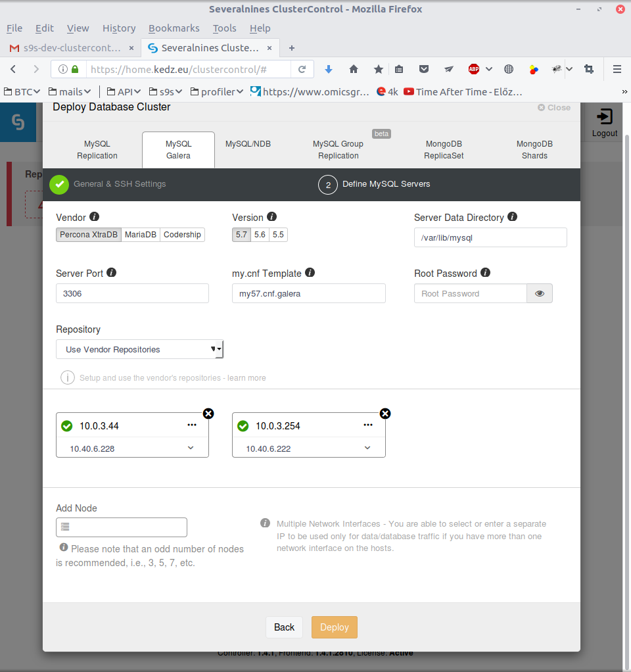Select version 5.5

pyautogui.click(x=278, y=235)
